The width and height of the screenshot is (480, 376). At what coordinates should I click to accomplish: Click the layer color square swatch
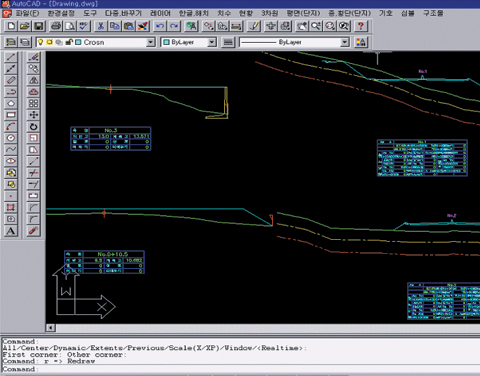pos(78,42)
